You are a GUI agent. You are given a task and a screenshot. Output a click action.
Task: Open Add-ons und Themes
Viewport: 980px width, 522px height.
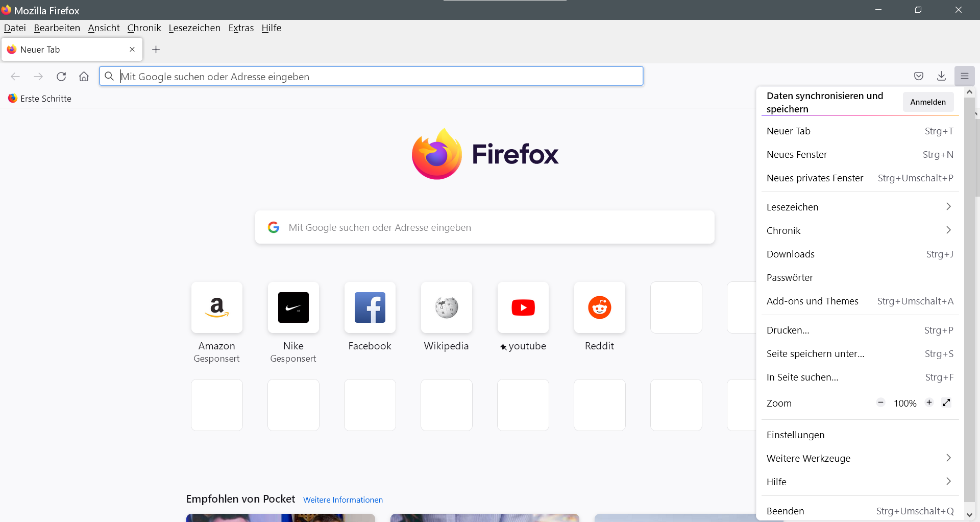860,301
